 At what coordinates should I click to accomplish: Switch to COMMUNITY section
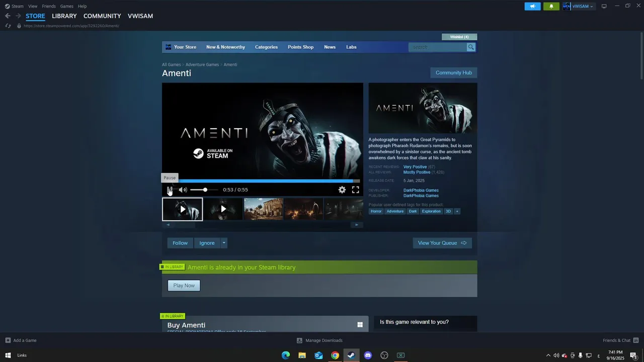pyautogui.click(x=102, y=16)
